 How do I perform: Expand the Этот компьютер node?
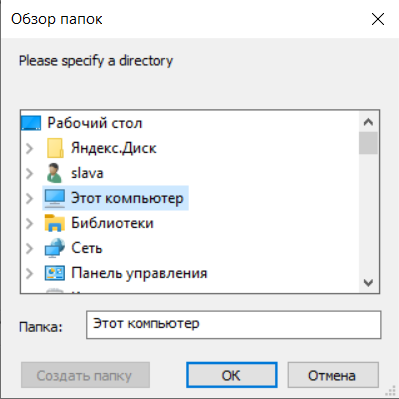pos(29,198)
